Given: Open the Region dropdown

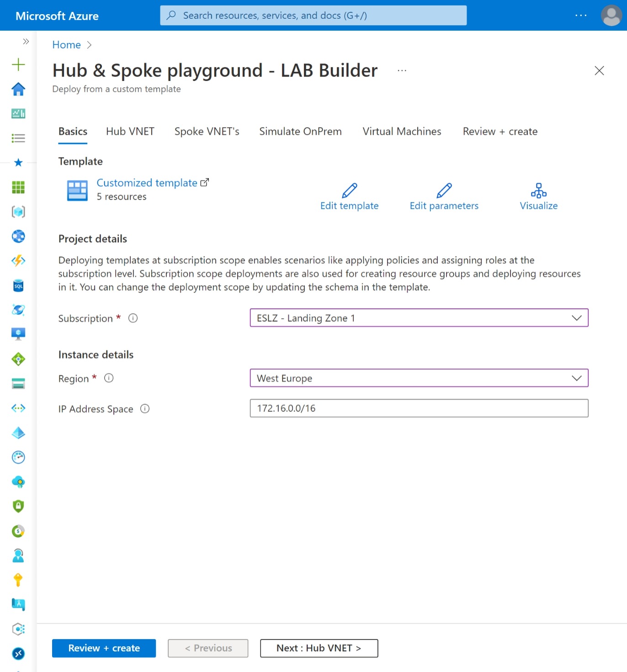Looking at the screenshot, I should 419,378.
